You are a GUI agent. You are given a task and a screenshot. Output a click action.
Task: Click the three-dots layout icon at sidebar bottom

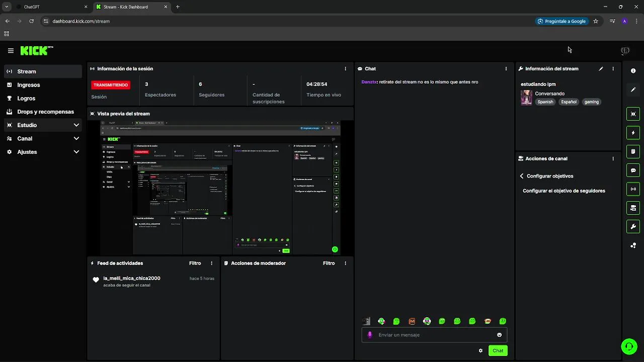tap(633, 245)
